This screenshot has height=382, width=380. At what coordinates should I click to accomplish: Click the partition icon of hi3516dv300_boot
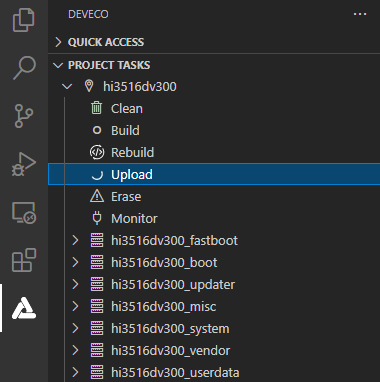(x=97, y=262)
